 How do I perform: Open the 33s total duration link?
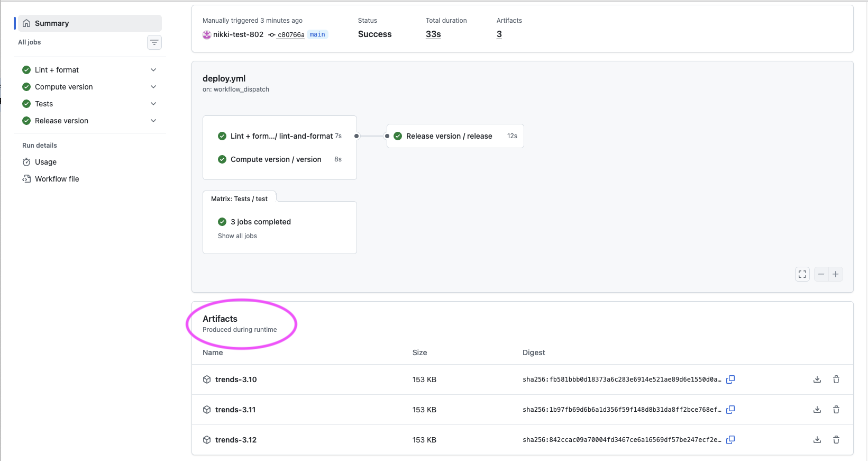[x=433, y=34]
